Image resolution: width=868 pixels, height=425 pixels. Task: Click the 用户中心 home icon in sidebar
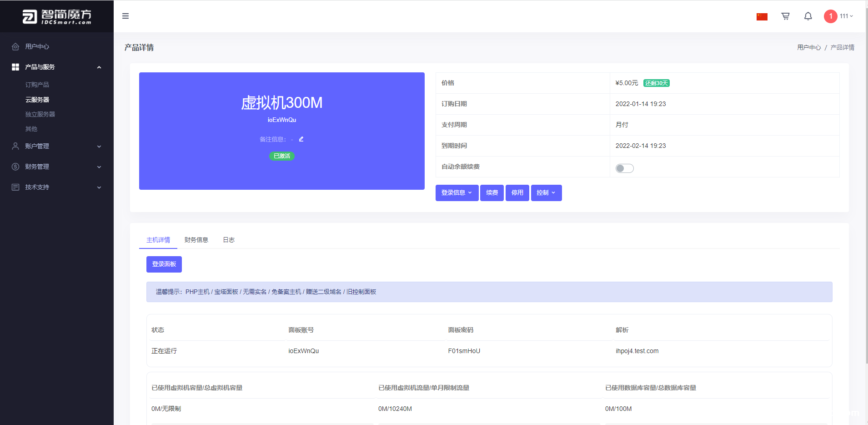15,46
